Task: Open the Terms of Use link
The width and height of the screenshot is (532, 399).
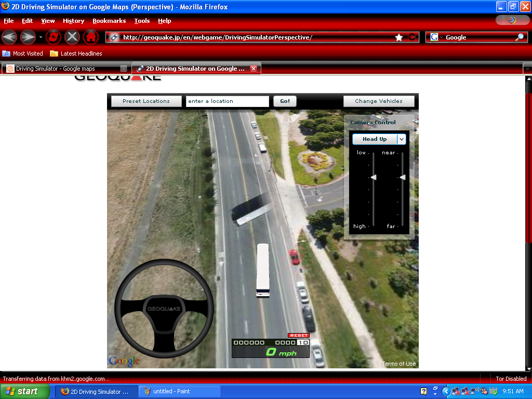Action: [x=398, y=364]
